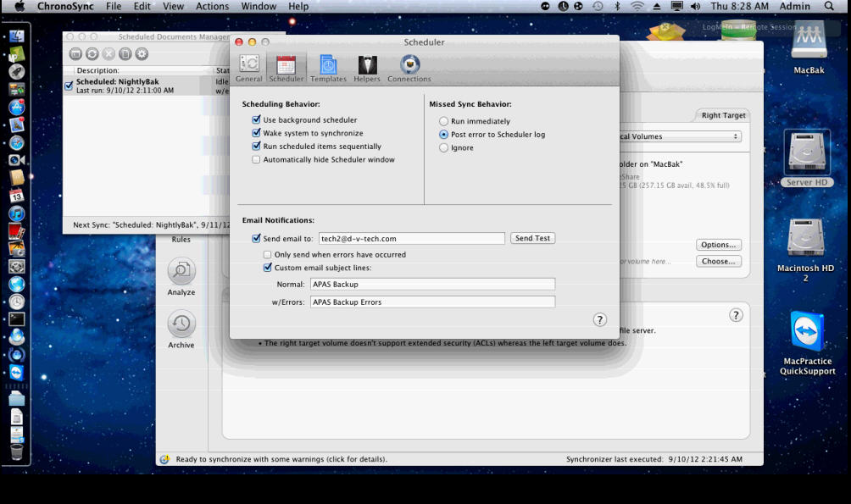This screenshot has height=504, width=851.
Task: Choose Ignore for missed sync behavior
Action: [x=443, y=147]
